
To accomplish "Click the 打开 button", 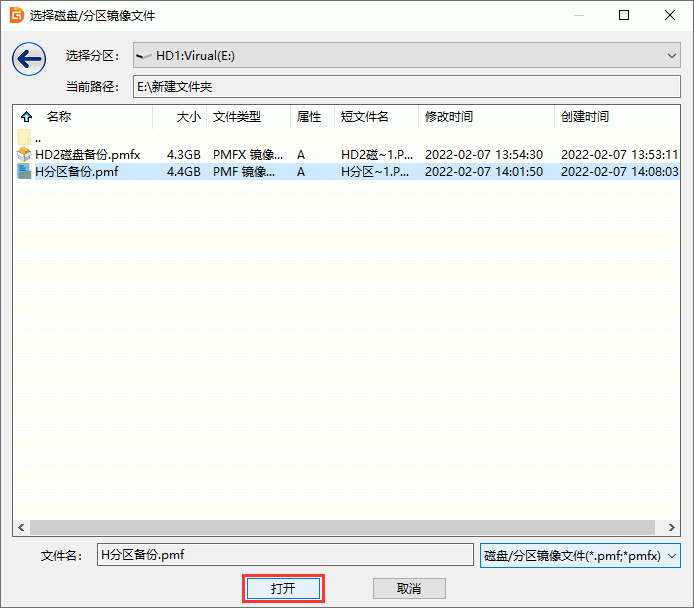I will click(283, 589).
